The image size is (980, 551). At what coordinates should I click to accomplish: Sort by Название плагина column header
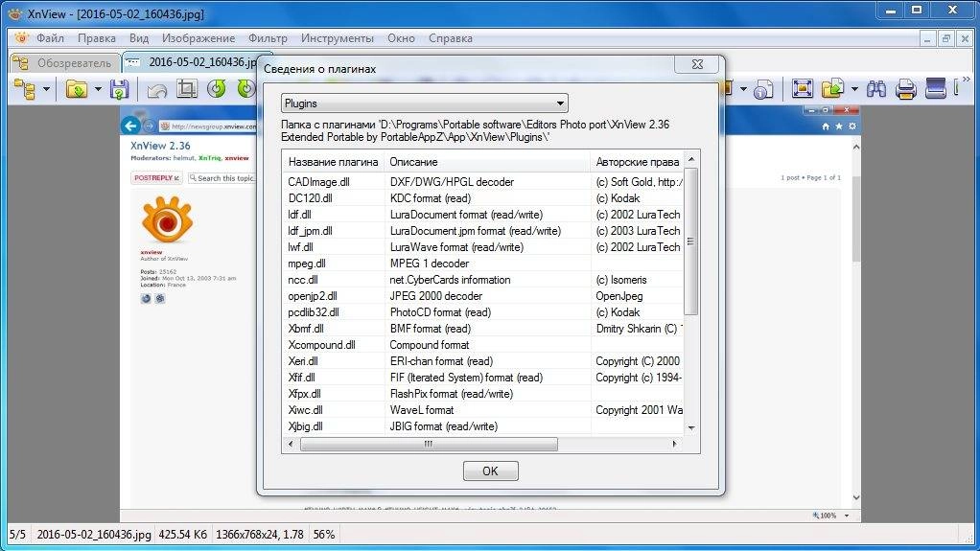[x=333, y=162]
